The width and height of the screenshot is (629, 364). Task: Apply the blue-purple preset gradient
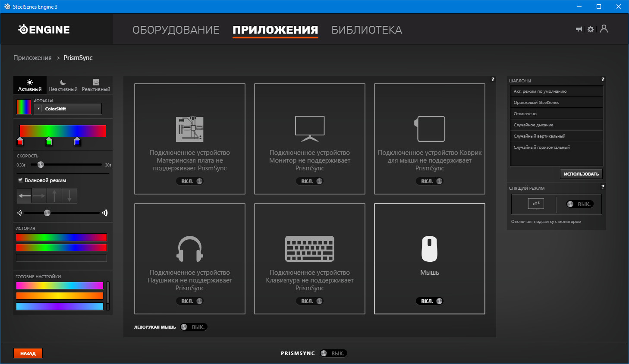coord(60,306)
